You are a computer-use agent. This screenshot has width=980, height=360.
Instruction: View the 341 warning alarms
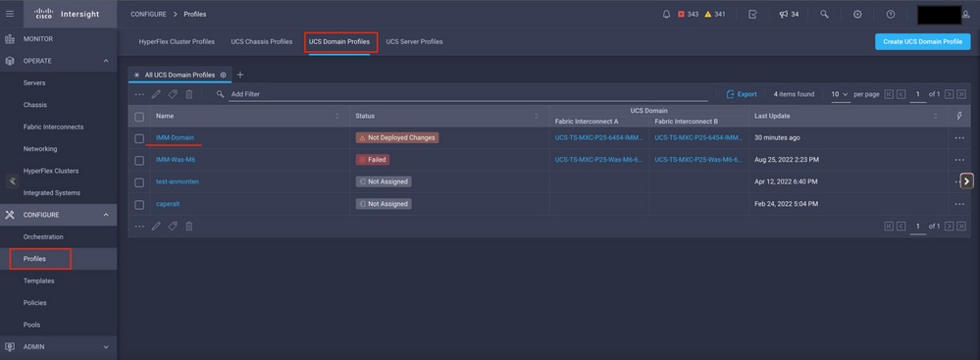[x=715, y=15]
